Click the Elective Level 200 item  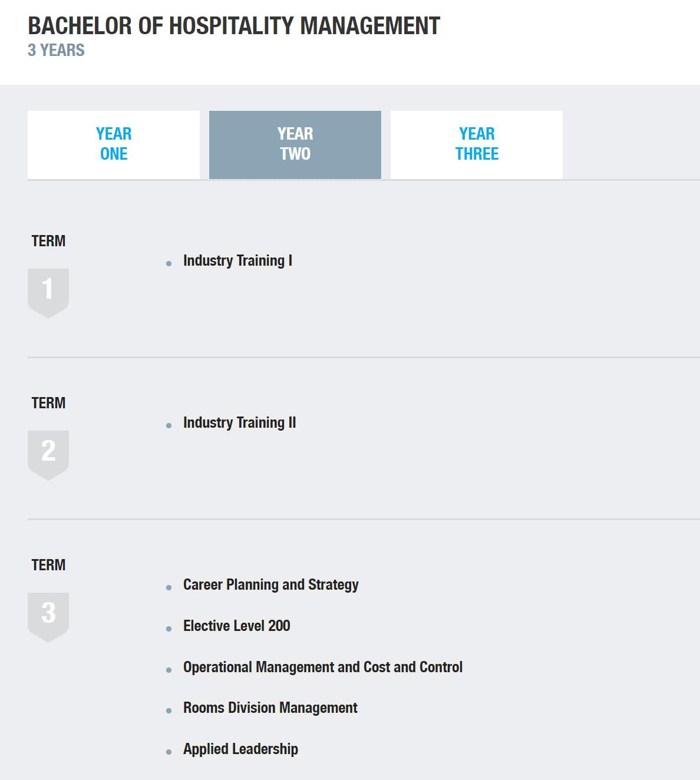tap(236, 626)
